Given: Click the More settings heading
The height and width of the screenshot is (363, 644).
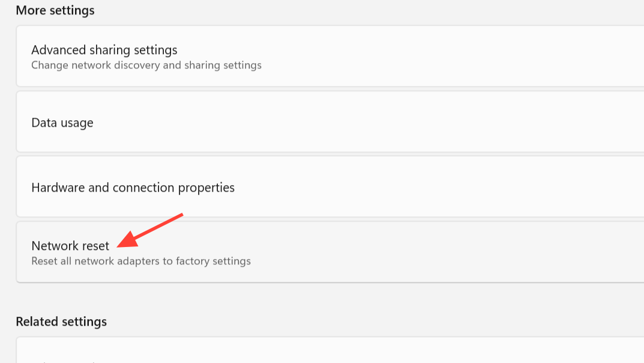Looking at the screenshot, I should 55,10.
